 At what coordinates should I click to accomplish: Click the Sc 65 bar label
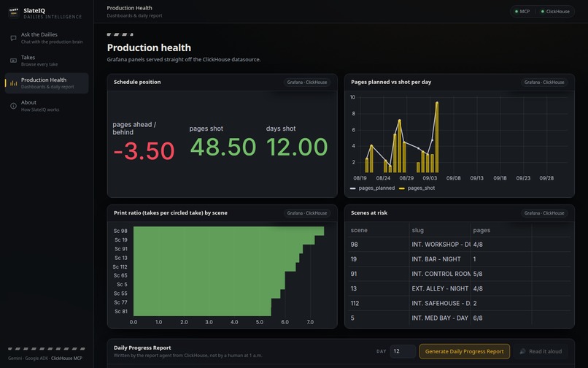(121, 275)
